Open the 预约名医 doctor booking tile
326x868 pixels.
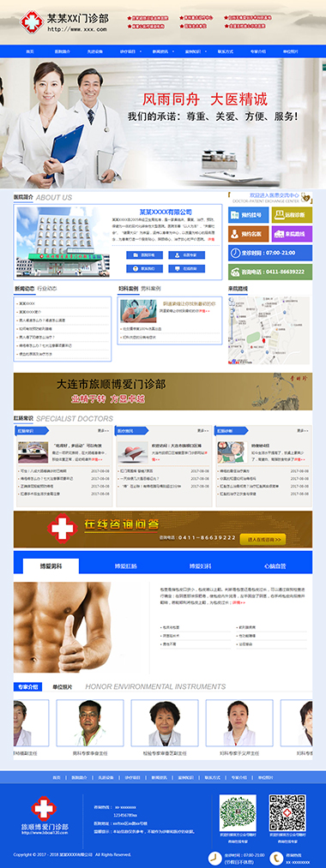pos(248,234)
